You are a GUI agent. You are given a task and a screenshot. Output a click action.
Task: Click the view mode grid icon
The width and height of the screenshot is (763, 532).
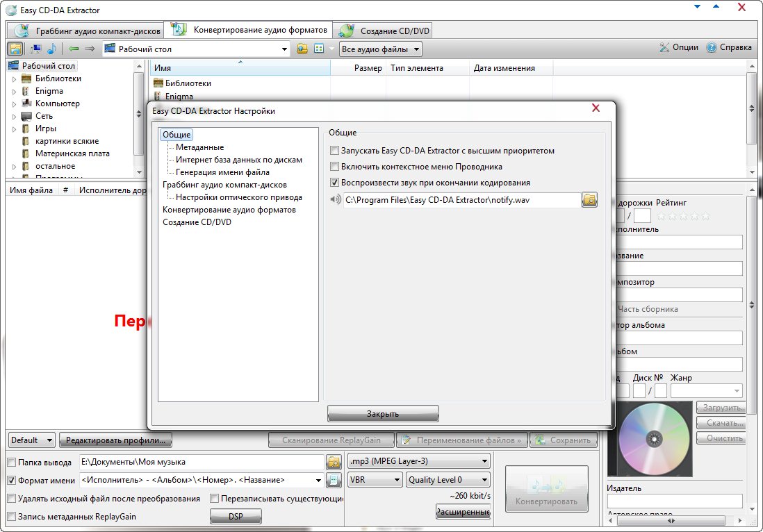pos(319,49)
